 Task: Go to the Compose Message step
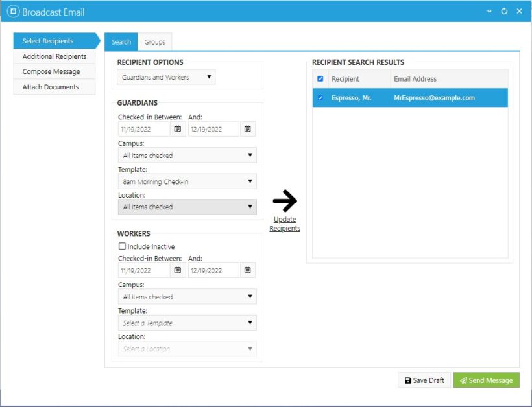(x=51, y=72)
